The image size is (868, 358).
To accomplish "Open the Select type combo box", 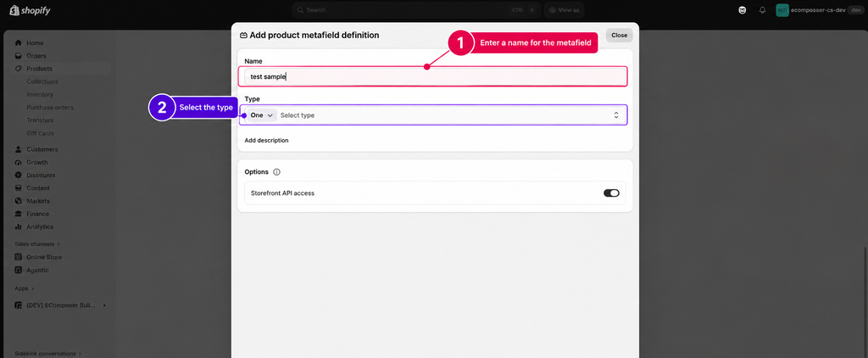I will coord(449,115).
